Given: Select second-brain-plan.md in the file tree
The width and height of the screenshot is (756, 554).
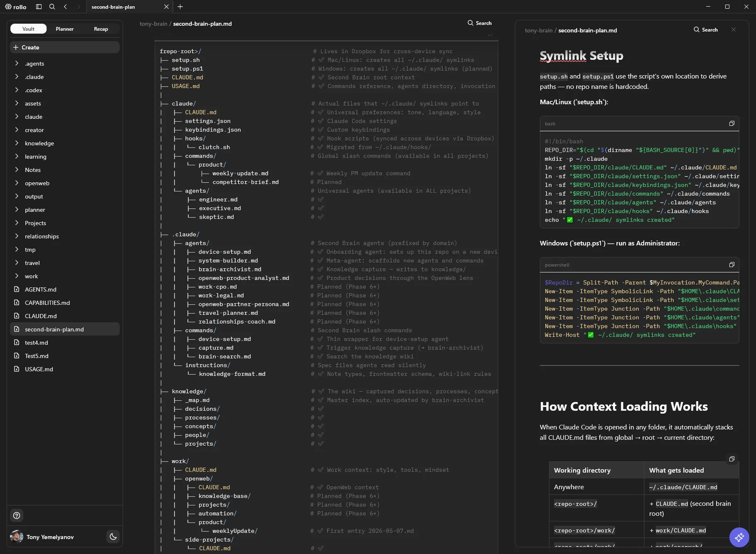Looking at the screenshot, I should tap(65, 329).
